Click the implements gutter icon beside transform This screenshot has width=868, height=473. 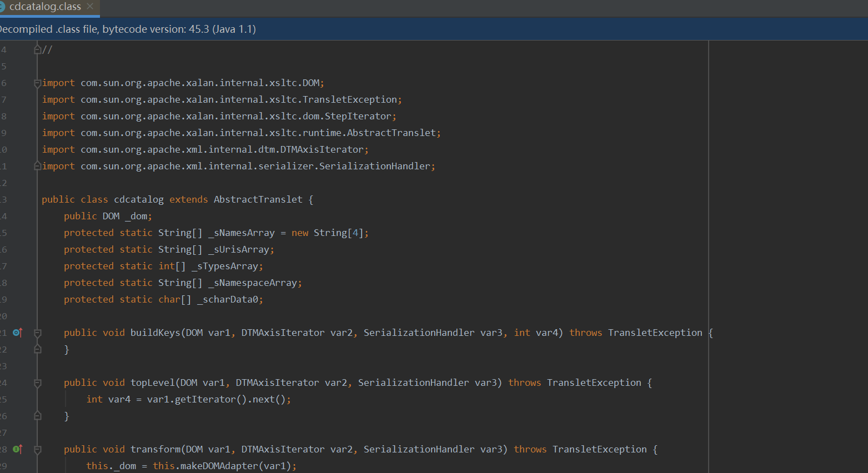[x=18, y=449]
